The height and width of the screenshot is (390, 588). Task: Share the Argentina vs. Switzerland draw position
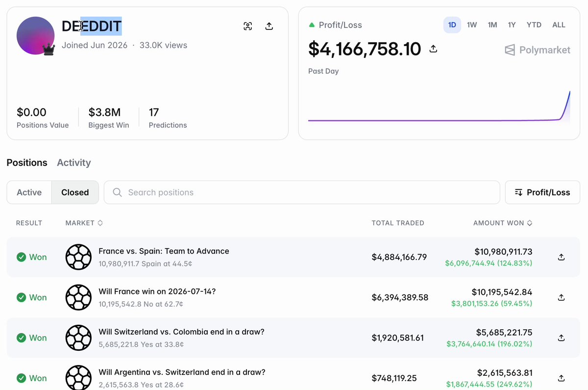[562, 378]
